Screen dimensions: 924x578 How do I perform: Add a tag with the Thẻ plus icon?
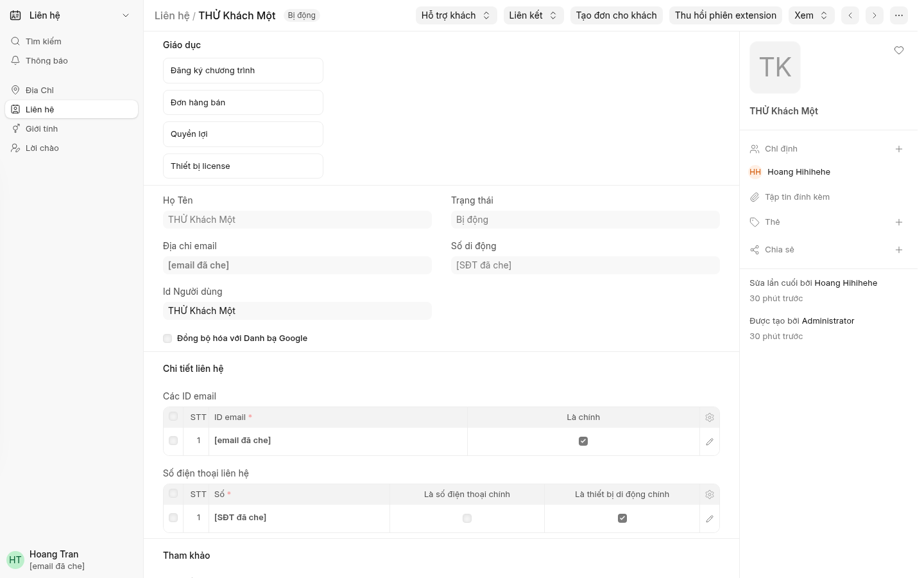click(899, 222)
